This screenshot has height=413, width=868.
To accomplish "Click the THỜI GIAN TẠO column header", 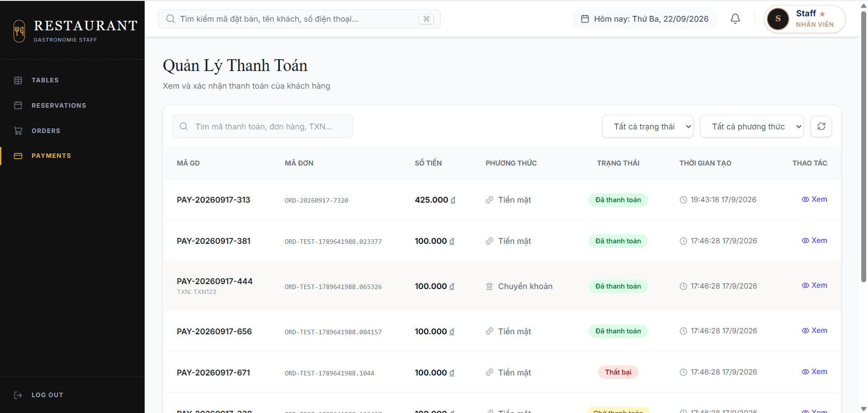I will 705,163.
